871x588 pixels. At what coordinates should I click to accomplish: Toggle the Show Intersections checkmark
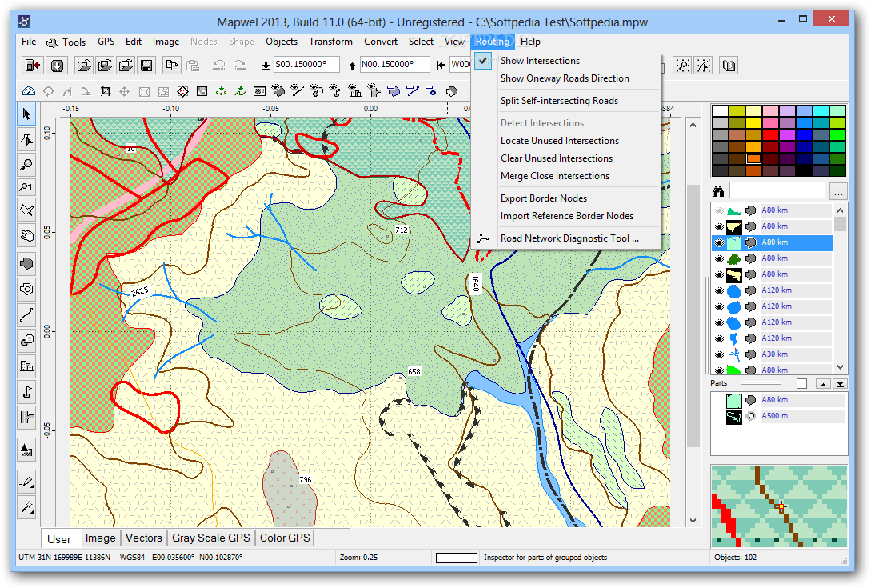[483, 61]
